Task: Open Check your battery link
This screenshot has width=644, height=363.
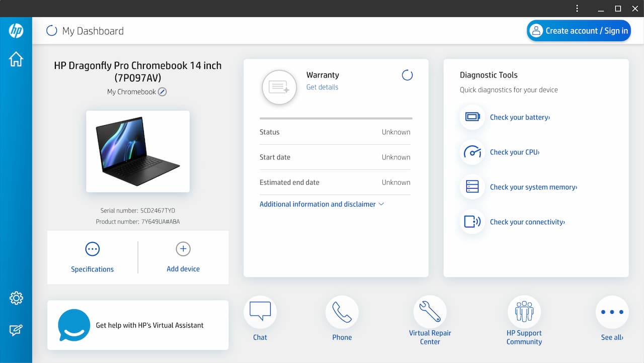Action: (520, 117)
